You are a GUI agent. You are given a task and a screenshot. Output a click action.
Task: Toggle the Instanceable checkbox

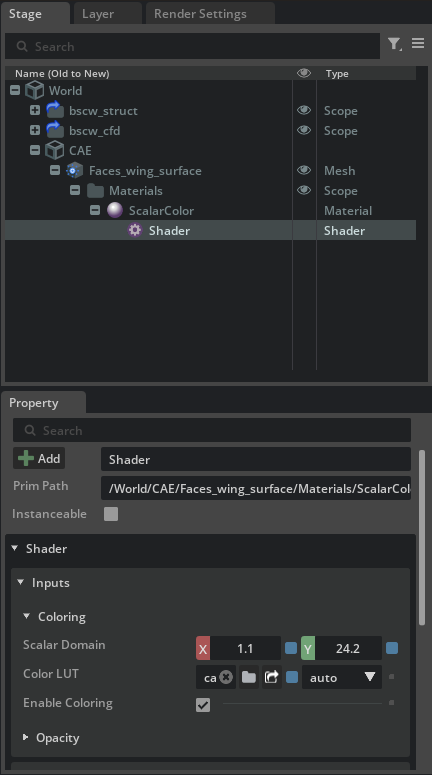pyautogui.click(x=111, y=514)
